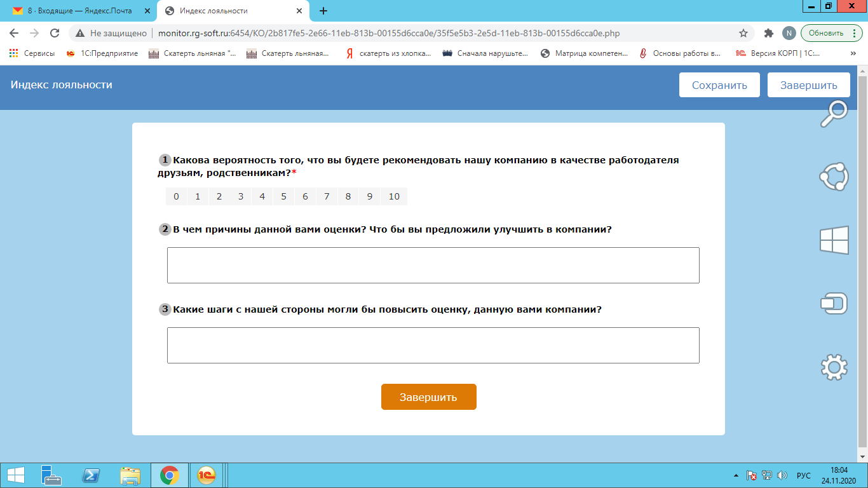Open the Chrome profile avatar N
868x488 pixels.
click(x=789, y=33)
